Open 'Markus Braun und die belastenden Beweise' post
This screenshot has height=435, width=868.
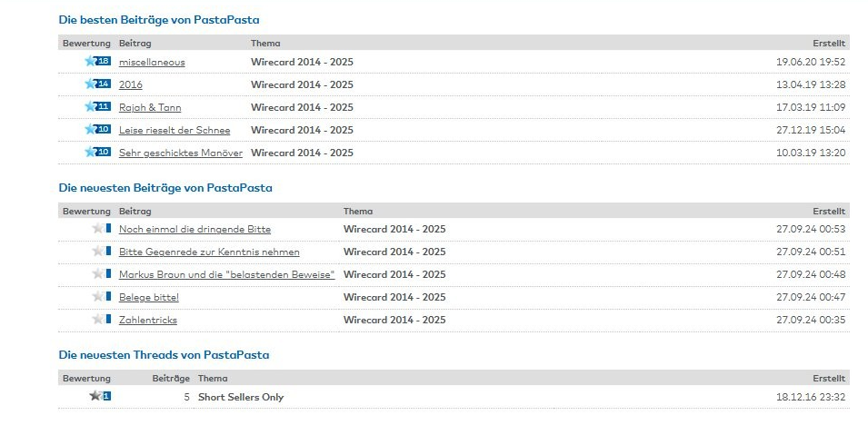pos(226,274)
